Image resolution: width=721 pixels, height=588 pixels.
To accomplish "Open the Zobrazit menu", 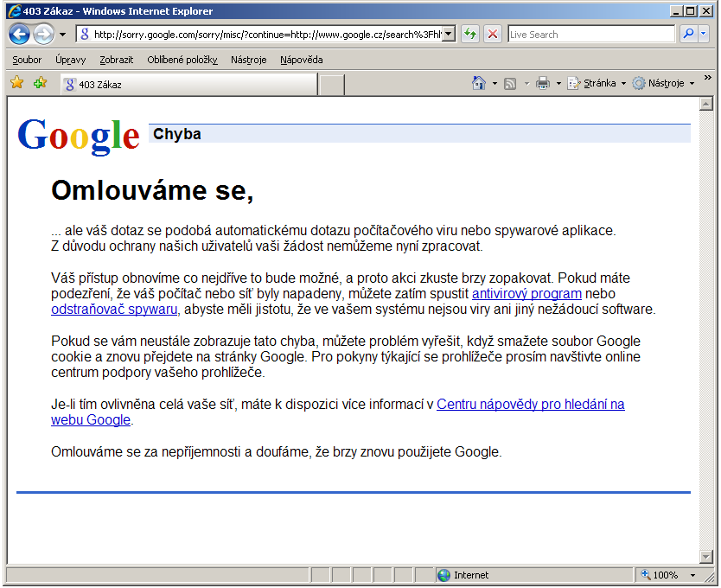I will pyautogui.click(x=117, y=60).
